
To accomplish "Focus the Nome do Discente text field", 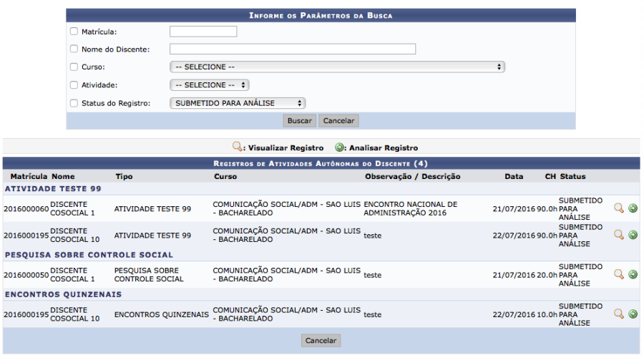I will coord(292,49).
